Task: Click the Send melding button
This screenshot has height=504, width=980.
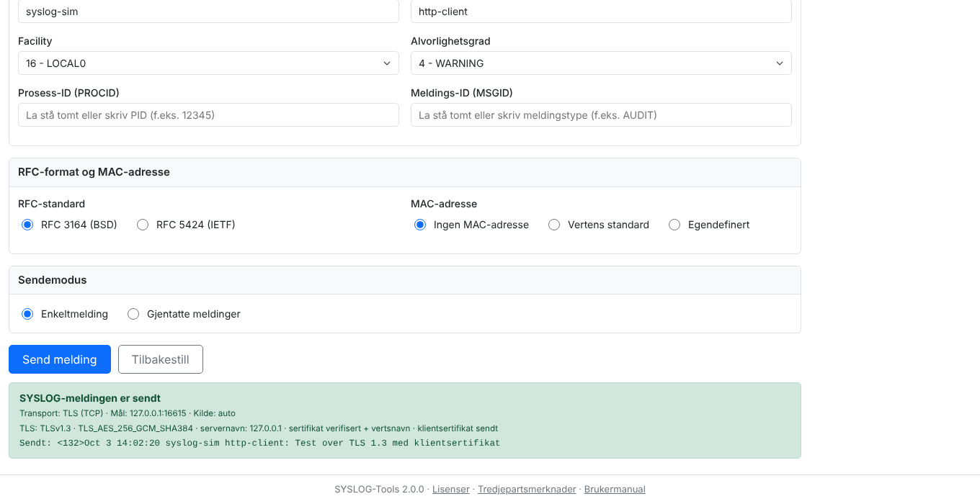Action: click(x=60, y=359)
